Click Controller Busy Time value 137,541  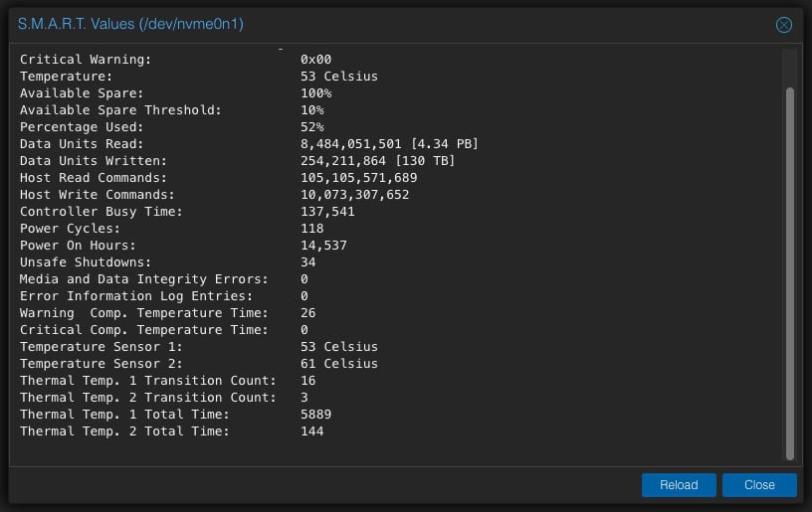pyautogui.click(x=327, y=212)
